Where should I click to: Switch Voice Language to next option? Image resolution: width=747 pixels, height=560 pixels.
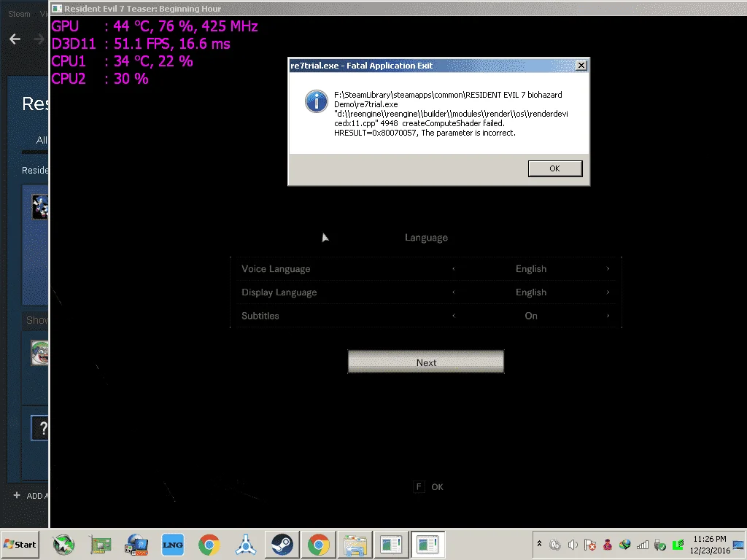point(608,268)
